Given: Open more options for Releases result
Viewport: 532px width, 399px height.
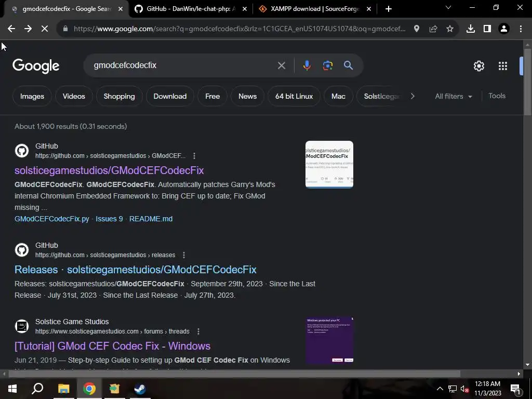Looking at the screenshot, I should tap(184, 255).
